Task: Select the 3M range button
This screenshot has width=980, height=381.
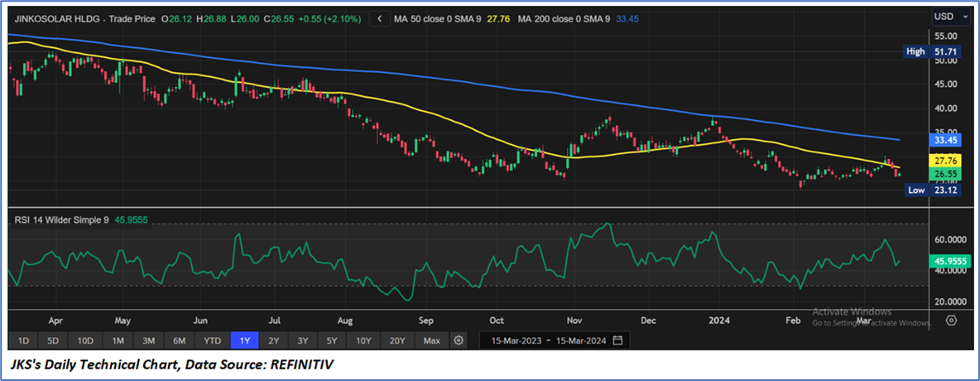Action: [x=148, y=340]
